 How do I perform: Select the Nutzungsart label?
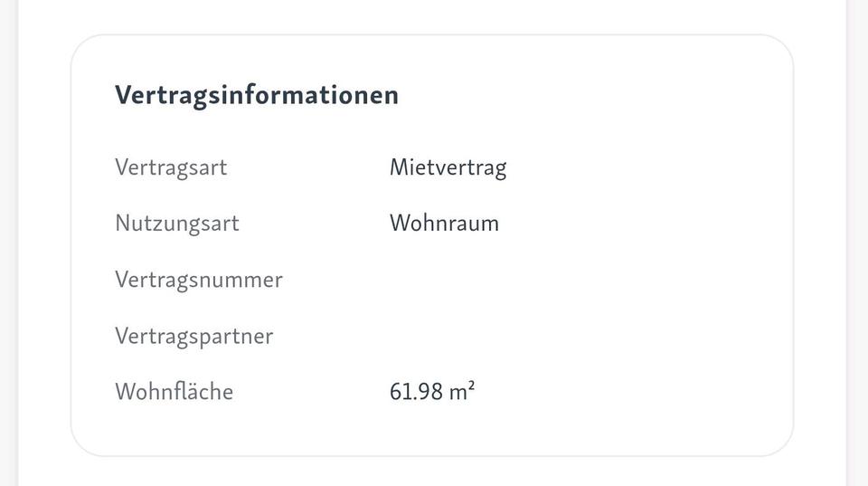(x=176, y=224)
